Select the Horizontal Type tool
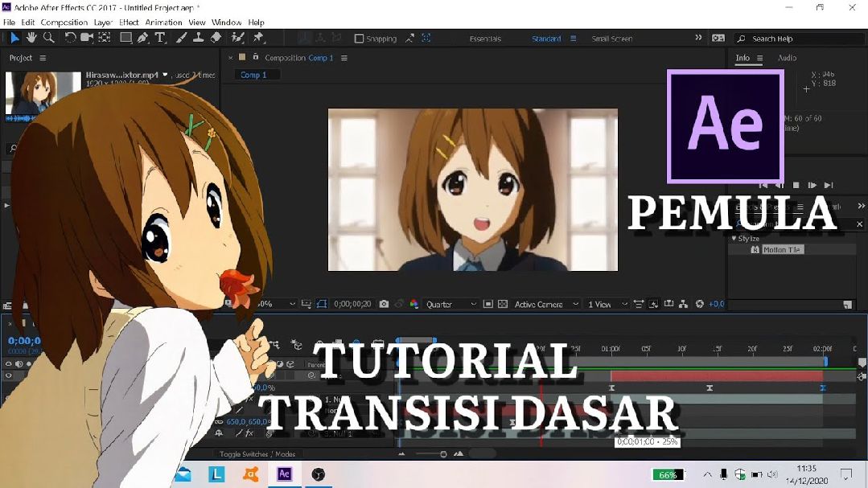This screenshot has height=488, width=868. (x=160, y=38)
